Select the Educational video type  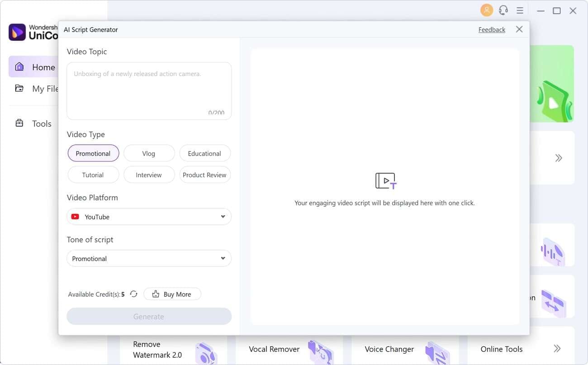tap(204, 153)
